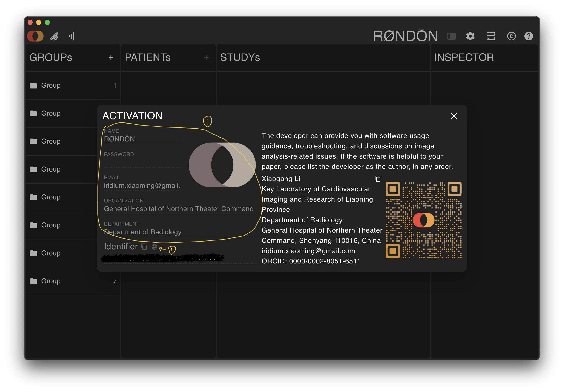Add a new patient with plus button
The image size is (564, 392).
coord(206,57)
